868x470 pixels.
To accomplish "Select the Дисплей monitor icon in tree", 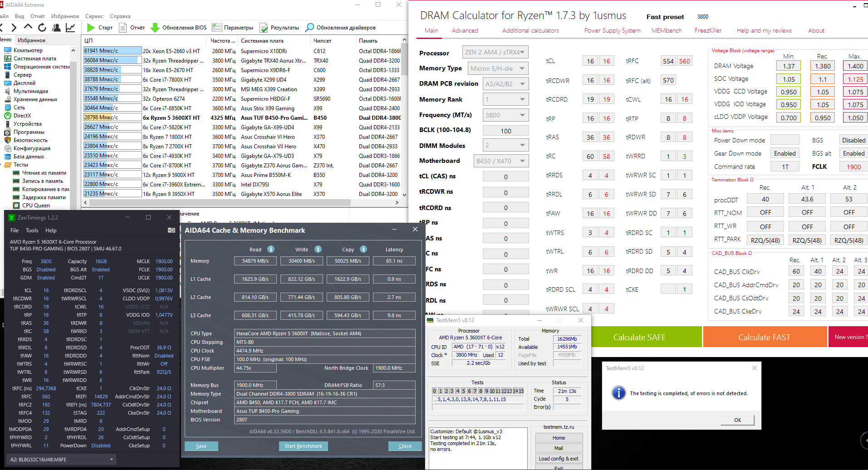I will coord(8,83).
